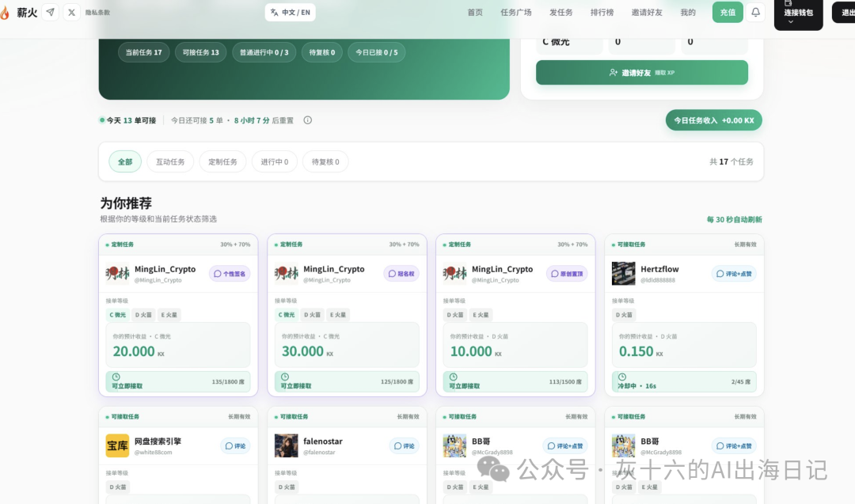Screen dimensions: 855x504
Task: Select the 互动任务 filter
Action: (x=170, y=162)
